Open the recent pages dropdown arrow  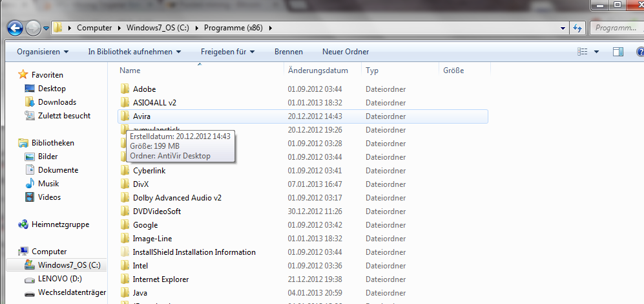tap(46, 28)
